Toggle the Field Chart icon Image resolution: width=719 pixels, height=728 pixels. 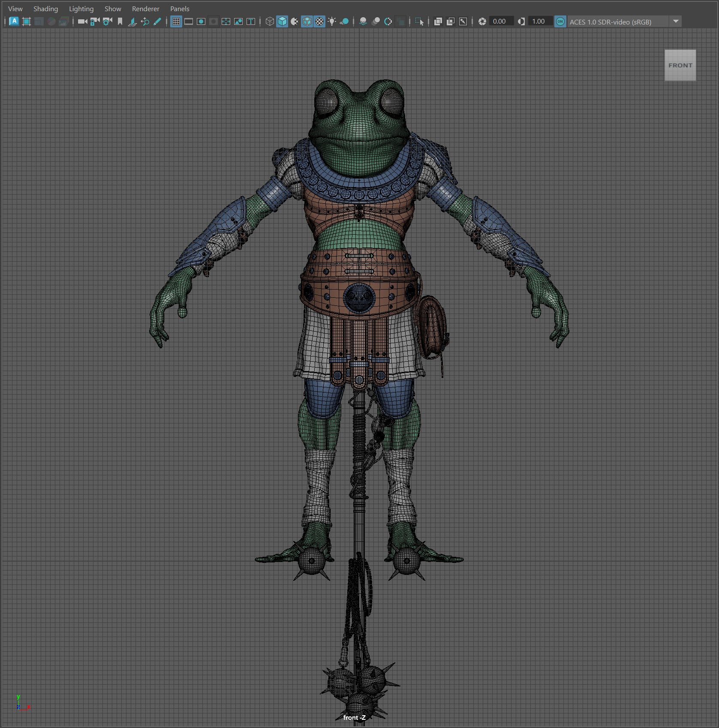click(x=226, y=21)
